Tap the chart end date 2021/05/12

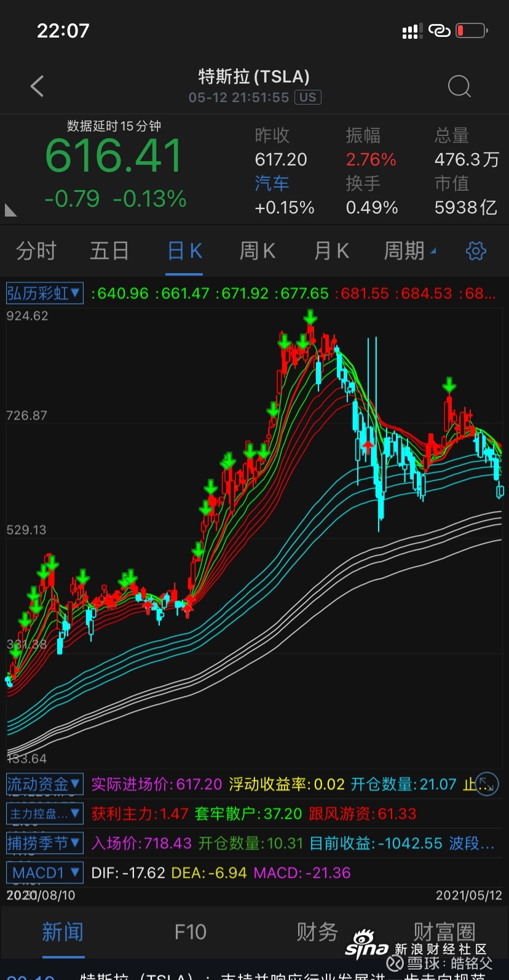(469, 896)
